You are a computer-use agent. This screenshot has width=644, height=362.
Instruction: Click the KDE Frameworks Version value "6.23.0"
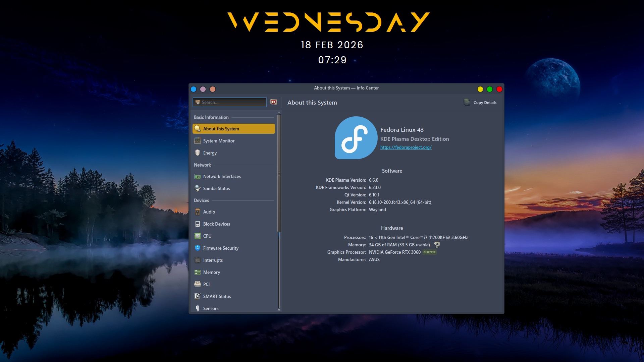(x=375, y=188)
